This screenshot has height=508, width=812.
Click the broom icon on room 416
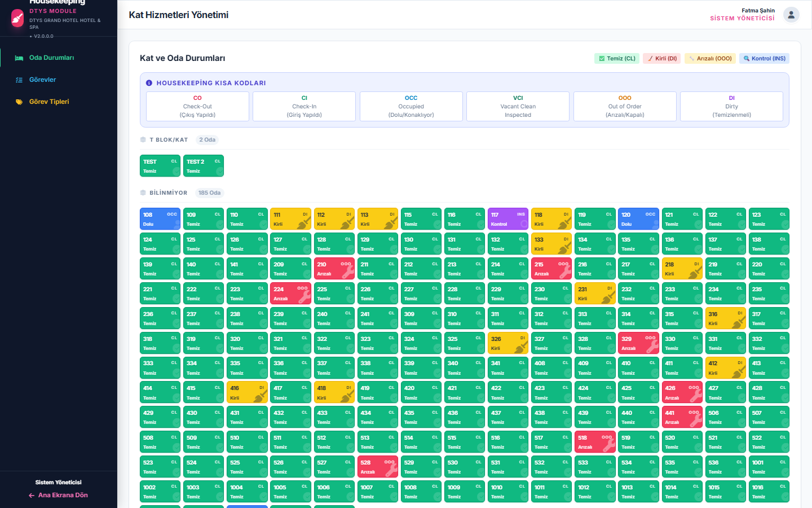click(260, 397)
